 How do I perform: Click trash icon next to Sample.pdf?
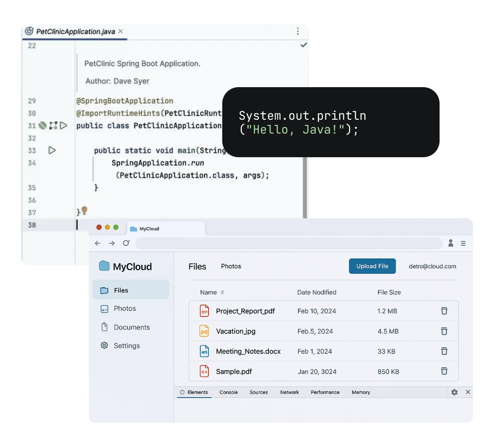(444, 371)
